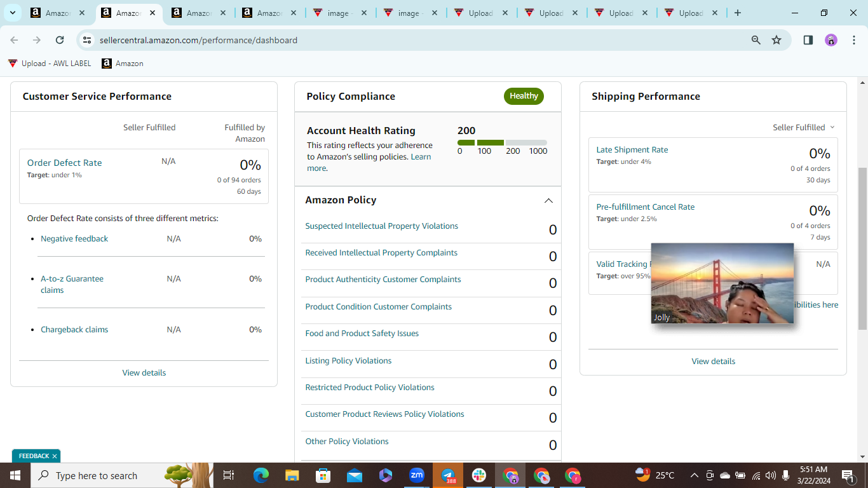Click the Healthy status badge

point(524,96)
